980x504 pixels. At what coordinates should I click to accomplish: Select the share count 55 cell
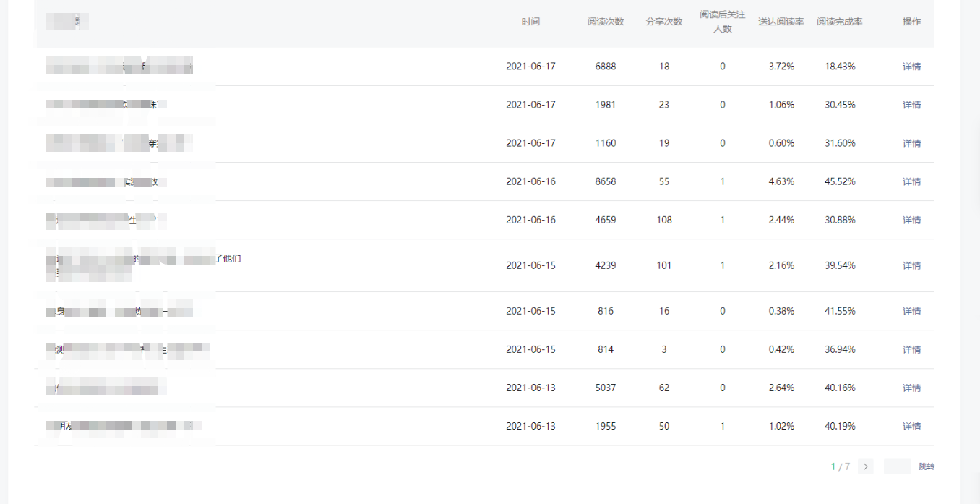pos(664,181)
